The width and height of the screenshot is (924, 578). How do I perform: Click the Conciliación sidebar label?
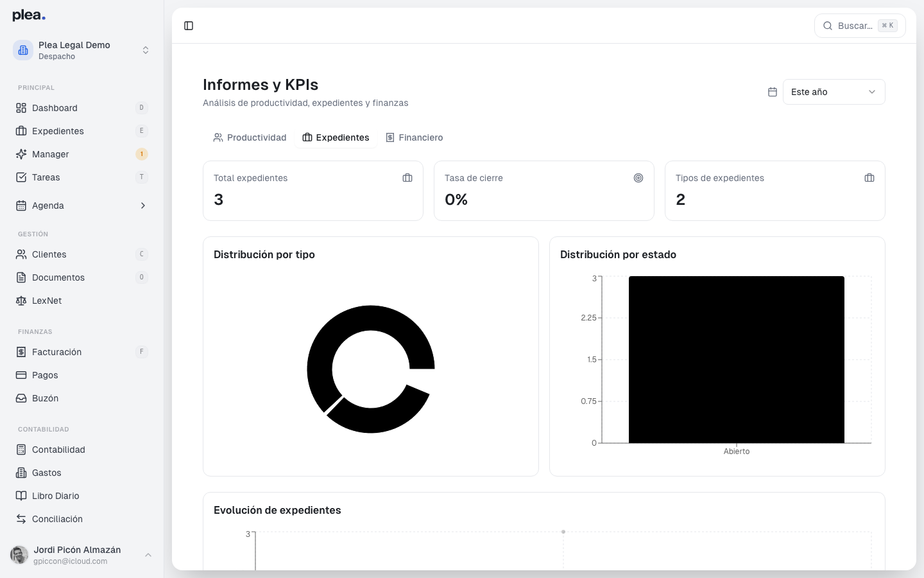57,519
